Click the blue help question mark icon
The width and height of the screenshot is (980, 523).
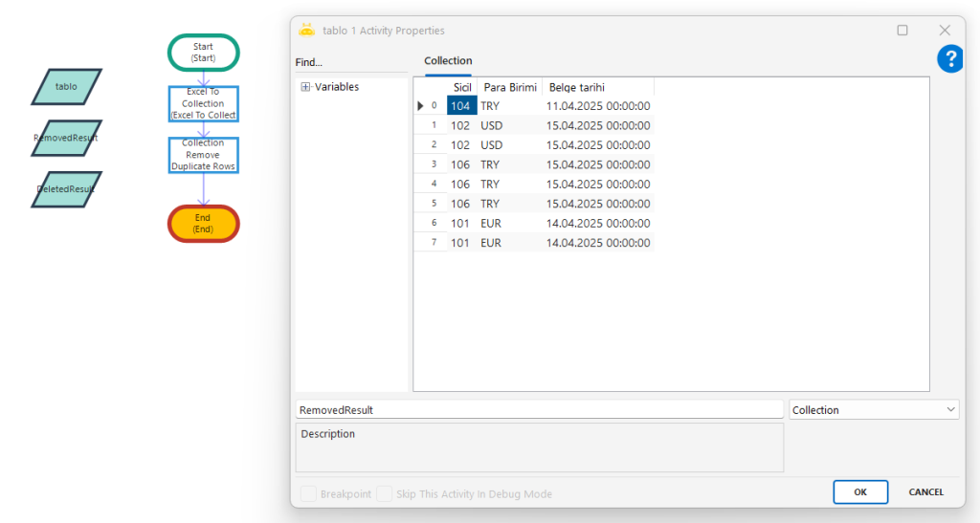coord(949,59)
